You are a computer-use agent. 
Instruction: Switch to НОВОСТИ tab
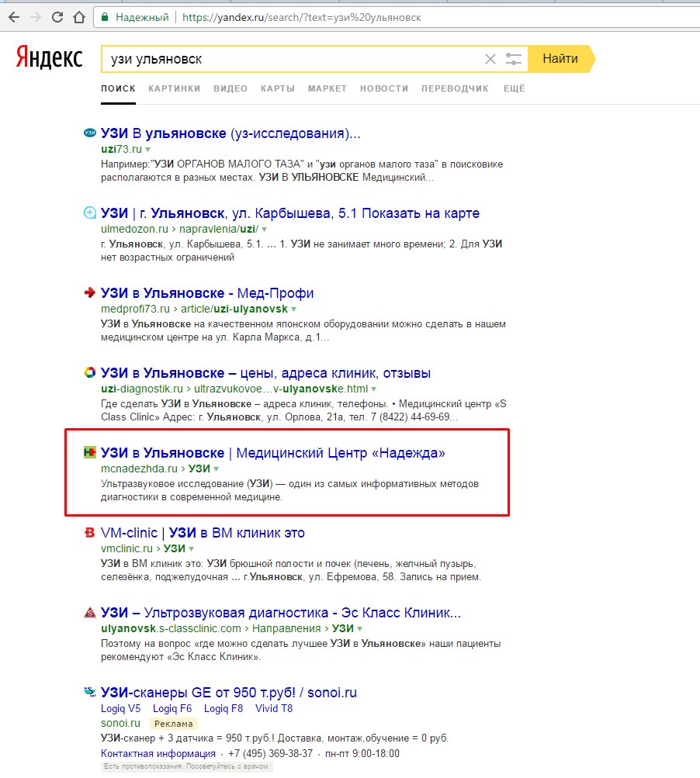point(384,88)
